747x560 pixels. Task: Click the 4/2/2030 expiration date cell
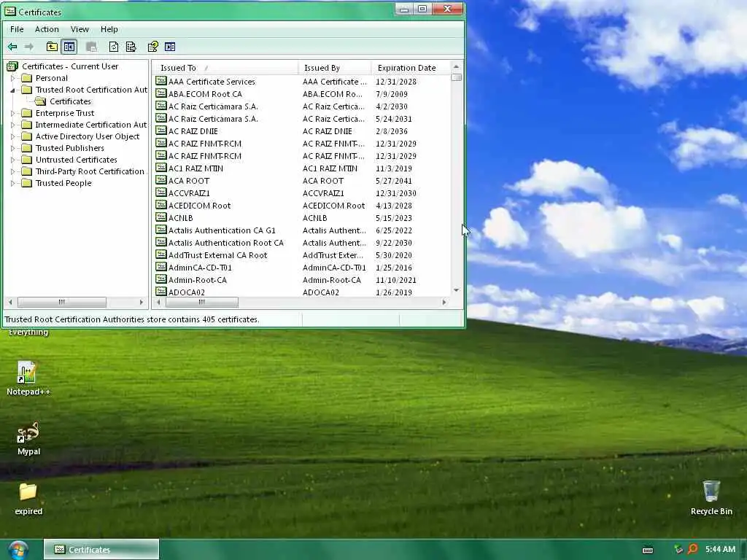(x=391, y=106)
